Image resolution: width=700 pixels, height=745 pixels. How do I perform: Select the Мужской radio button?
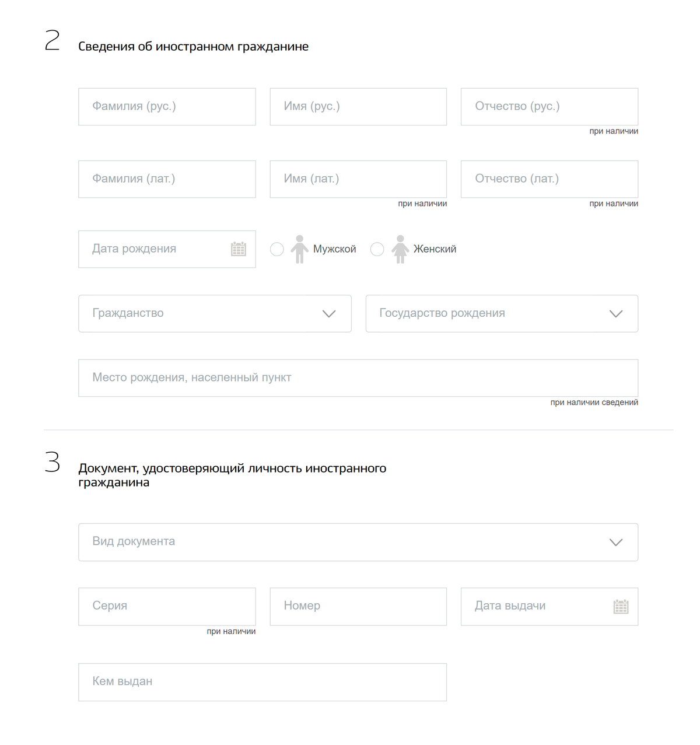(x=277, y=249)
